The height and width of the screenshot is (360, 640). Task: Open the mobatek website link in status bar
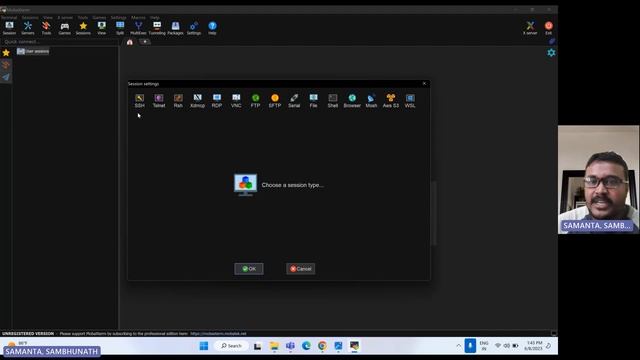[218, 334]
